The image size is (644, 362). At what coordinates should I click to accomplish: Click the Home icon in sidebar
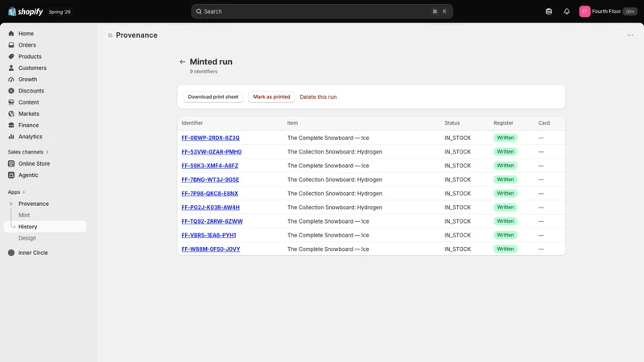(x=11, y=34)
